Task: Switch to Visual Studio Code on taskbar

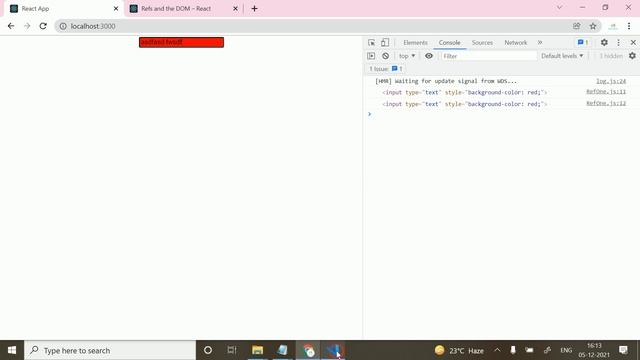Action: click(x=334, y=350)
